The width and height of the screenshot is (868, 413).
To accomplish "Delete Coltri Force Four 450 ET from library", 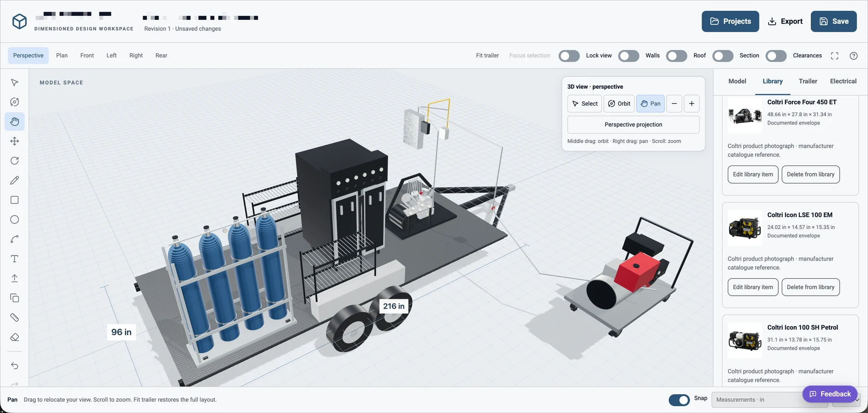I will tap(811, 174).
